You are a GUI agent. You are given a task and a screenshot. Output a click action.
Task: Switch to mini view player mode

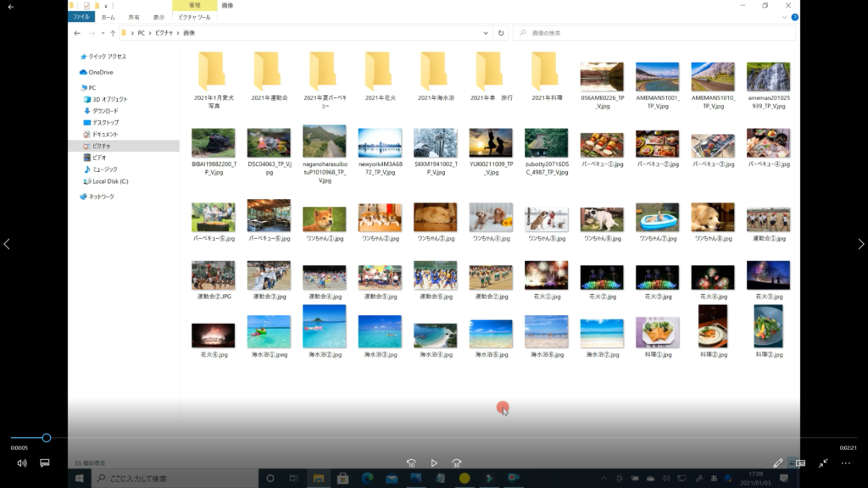pos(799,463)
